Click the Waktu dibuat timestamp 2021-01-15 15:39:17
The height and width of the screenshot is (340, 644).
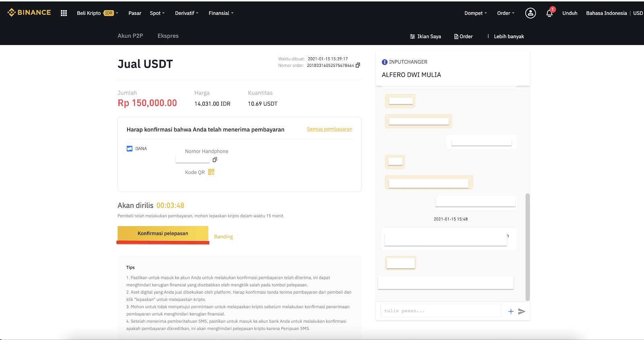328,59
